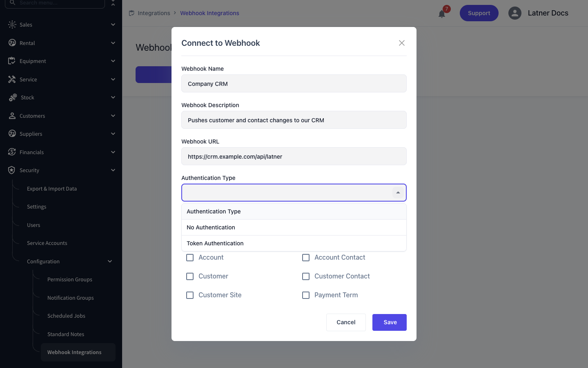Collapse the Authentication Type dropdown arrow

click(398, 193)
